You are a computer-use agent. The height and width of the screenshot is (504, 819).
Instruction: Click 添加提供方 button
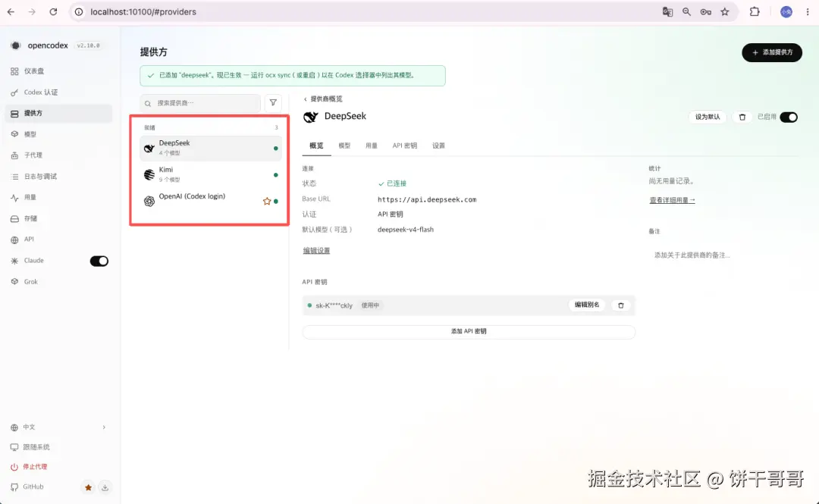pos(772,52)
